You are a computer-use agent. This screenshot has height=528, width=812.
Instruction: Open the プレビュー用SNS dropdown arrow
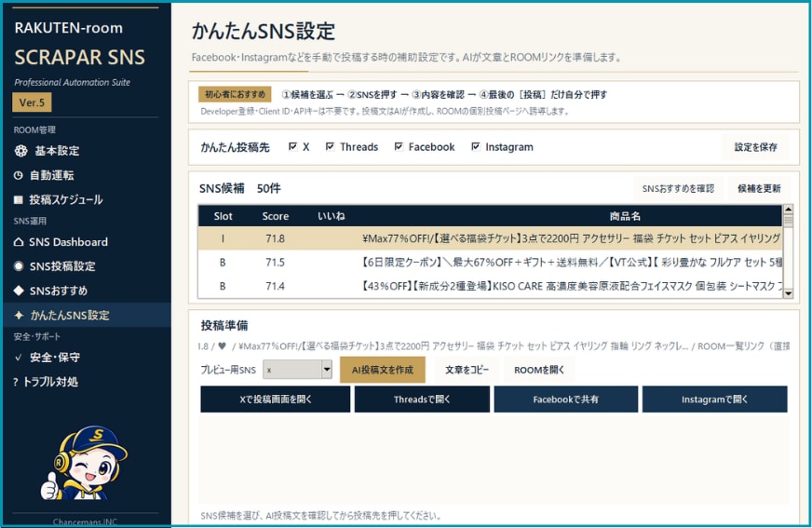(327, 370)
